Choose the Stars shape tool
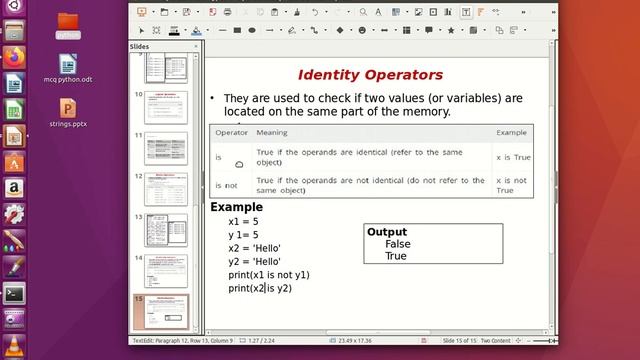The height and width of the screenshot is (360, 640). coord(451,30)
